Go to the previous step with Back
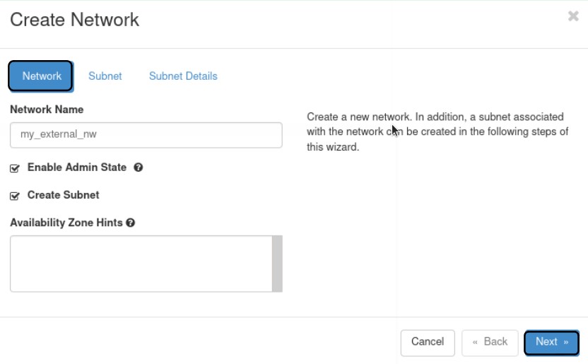The image size is (588, 364). pos(490,342)
